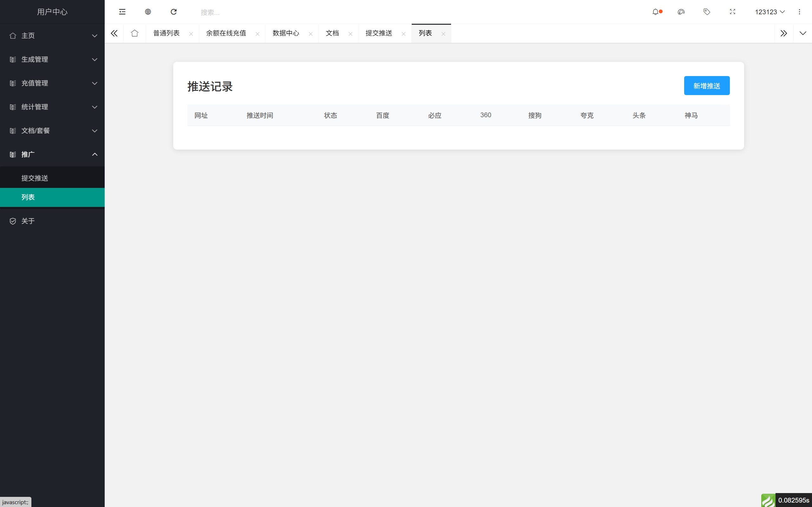
Task: Open the language switcher globe icon
Action: pyautogui.click(x=148, y=12)
